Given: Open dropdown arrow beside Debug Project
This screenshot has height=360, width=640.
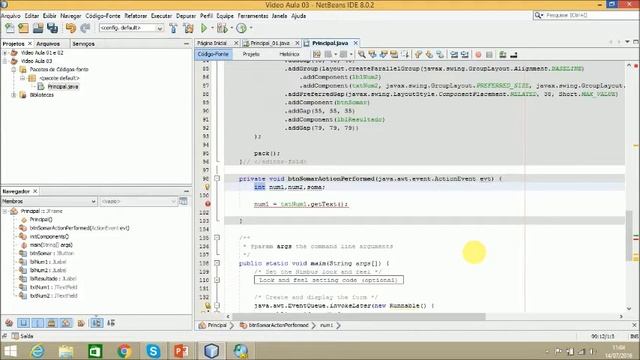Looking at the screenshot, I should point(231,28).
